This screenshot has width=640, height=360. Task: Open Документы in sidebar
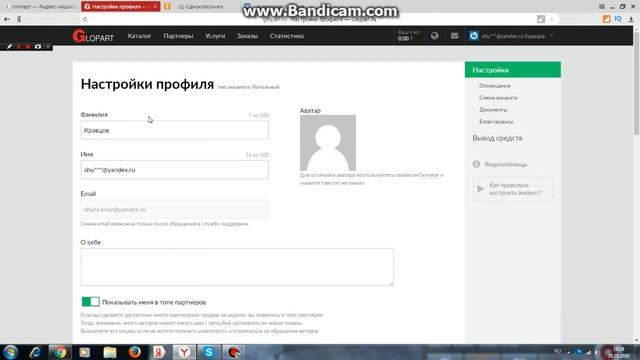click(493, 109)
